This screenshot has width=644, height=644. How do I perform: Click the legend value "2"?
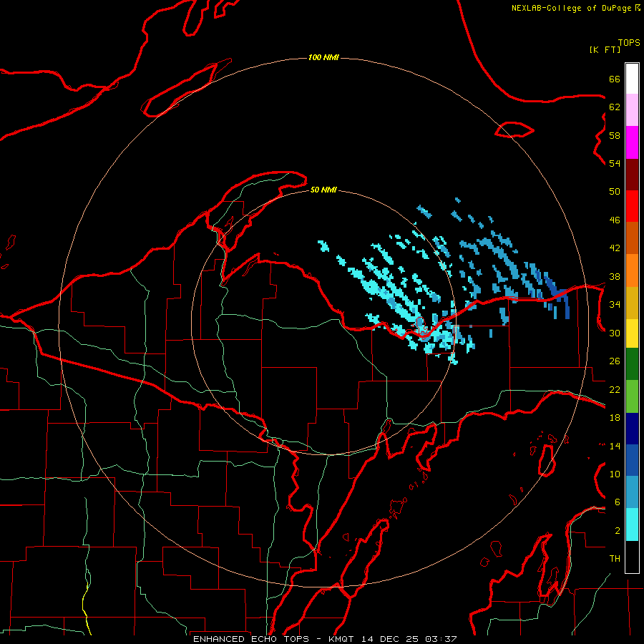coord(618,531)
